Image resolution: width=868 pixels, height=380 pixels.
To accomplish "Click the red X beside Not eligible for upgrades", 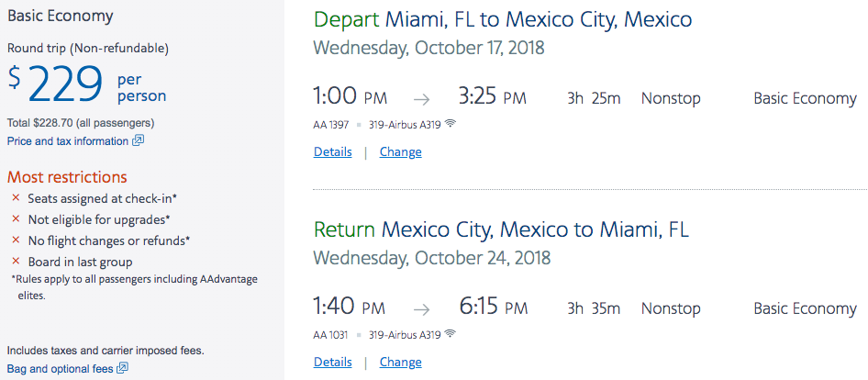I will pyautogui.click(x=16, y=219).
